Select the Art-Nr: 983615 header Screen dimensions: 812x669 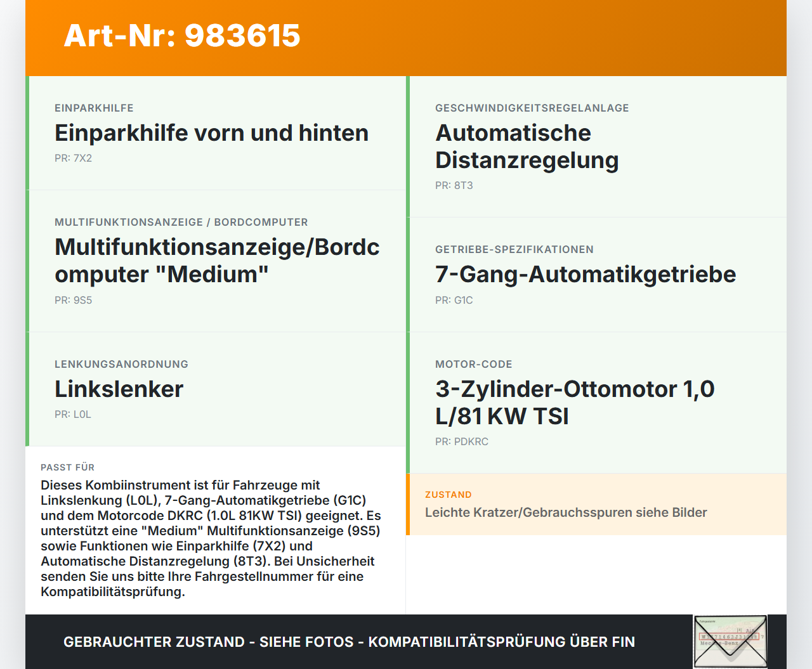click(x=182, y=36)
